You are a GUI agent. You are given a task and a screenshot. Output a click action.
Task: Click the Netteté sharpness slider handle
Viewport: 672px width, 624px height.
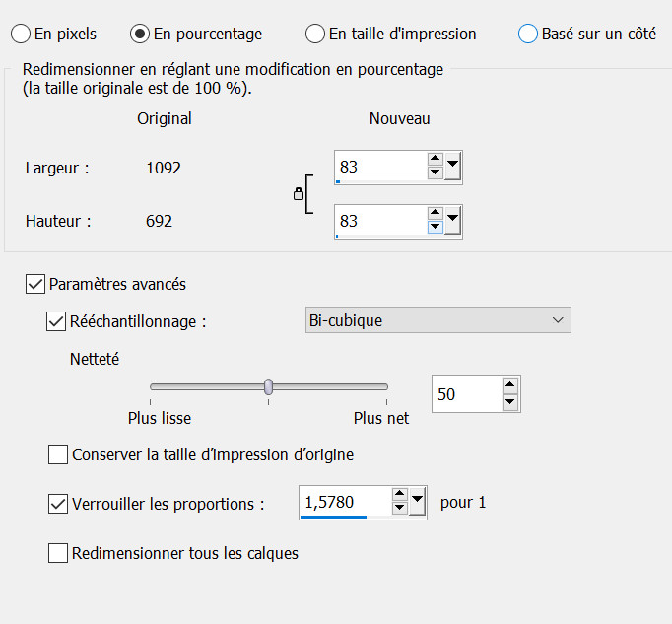(x=268, y=386)
